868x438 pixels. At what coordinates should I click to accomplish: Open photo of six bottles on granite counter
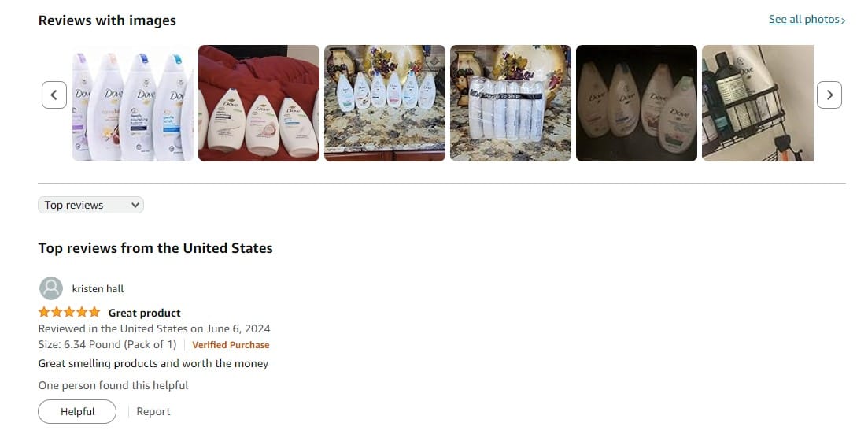[385, 103]
